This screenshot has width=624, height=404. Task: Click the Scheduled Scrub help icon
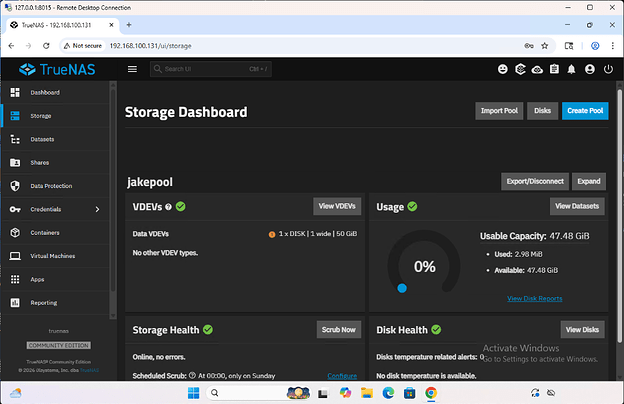192,375
